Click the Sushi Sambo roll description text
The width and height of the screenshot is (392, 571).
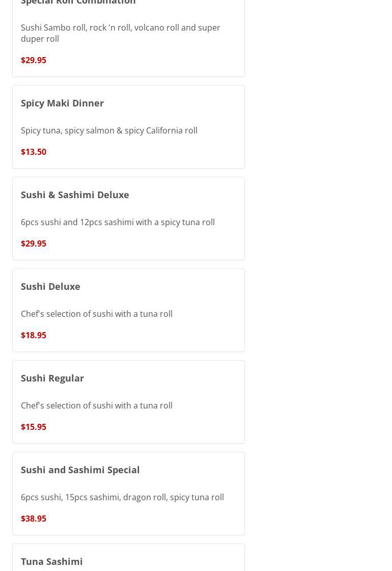coord(120,33)
